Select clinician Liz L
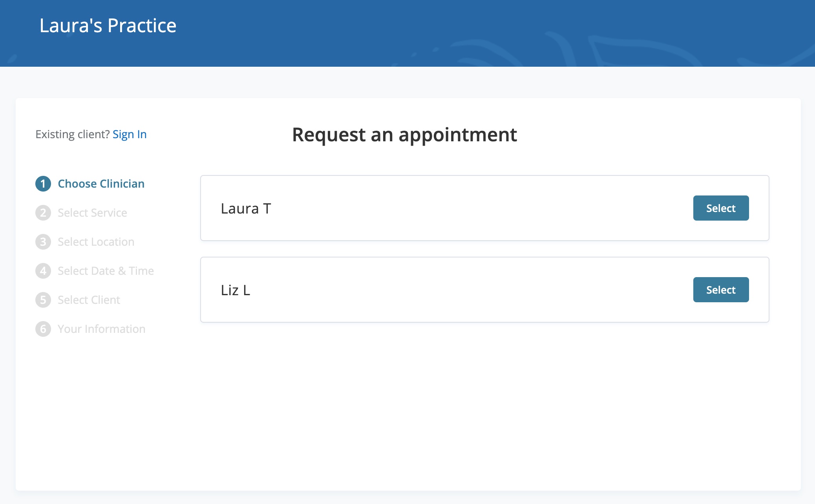 (721, 289)
